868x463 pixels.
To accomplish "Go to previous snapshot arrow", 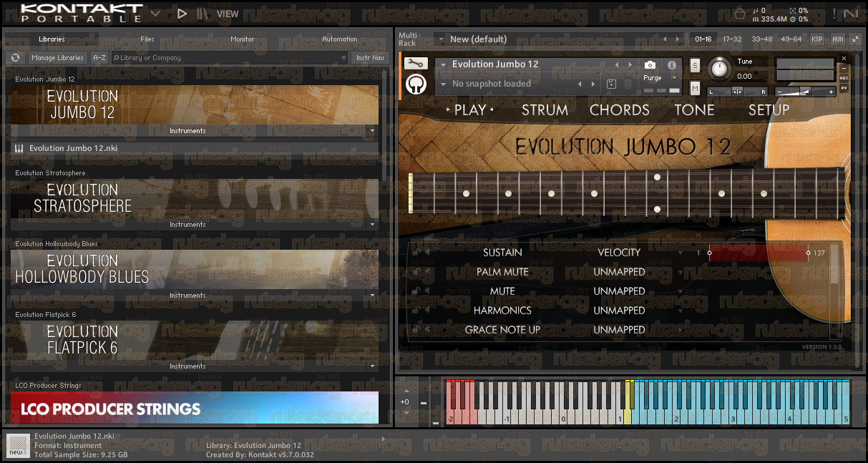I will coord(580,84).
